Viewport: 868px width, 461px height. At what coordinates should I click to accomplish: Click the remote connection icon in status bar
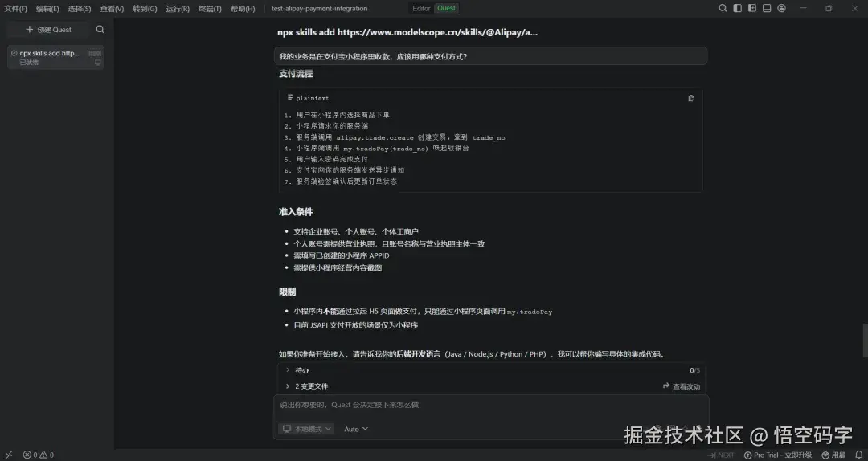coord(9,455)
